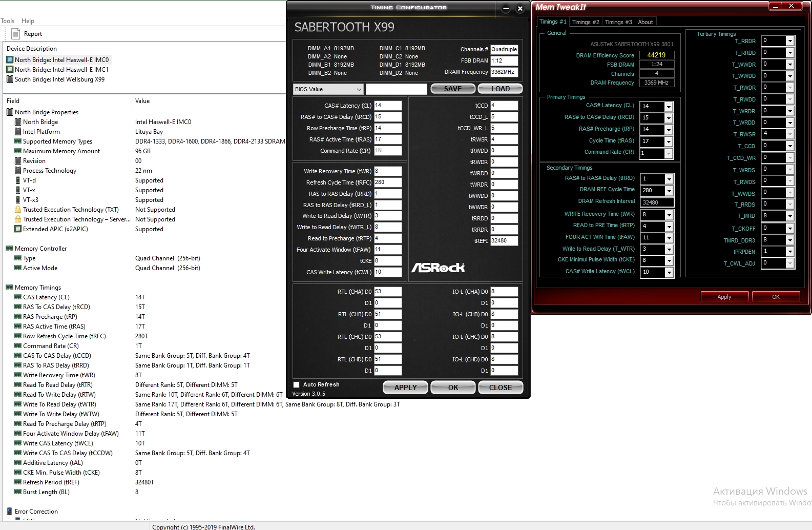The height and width of the screenshot is (530, 812).
Task: Click the Value column header in AIDA64
Action: coord(142,101)
